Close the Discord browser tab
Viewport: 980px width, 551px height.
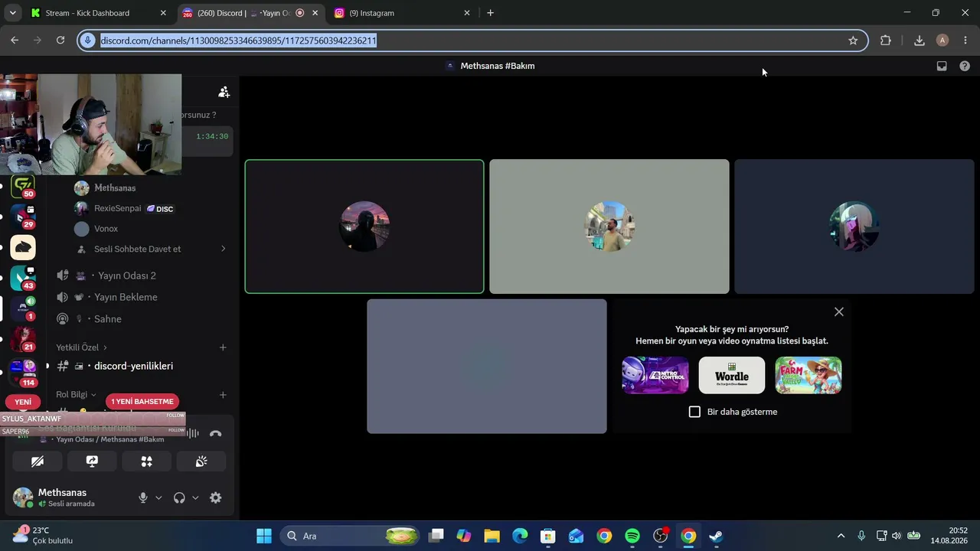pos(315,13)
